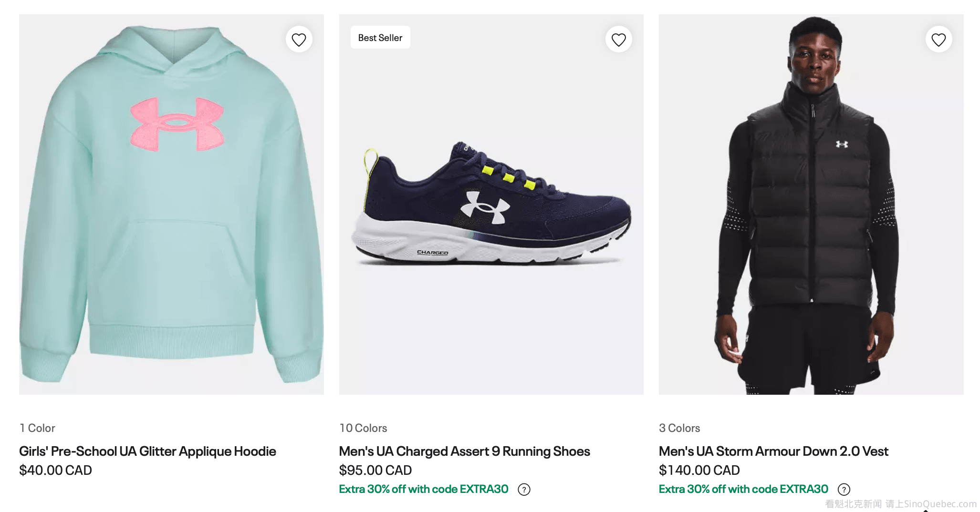Open the navy running shoe image

(491, 205)
